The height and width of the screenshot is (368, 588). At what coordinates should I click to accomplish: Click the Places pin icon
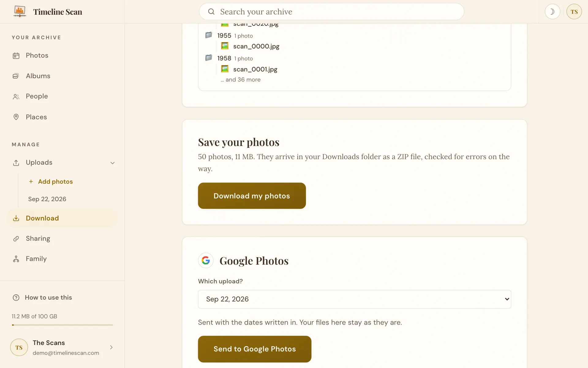[x=16, y=117]
